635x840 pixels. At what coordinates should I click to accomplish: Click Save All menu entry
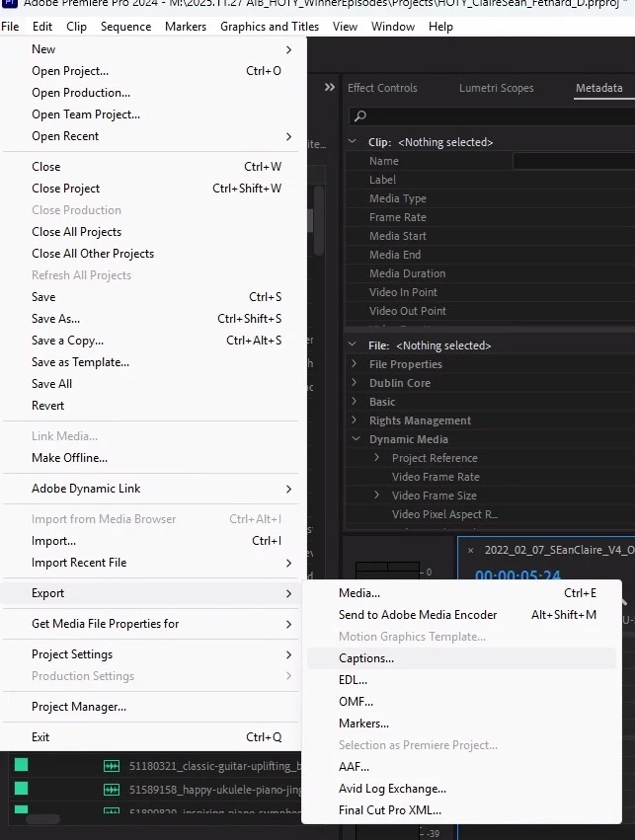(x=150, y=384)
